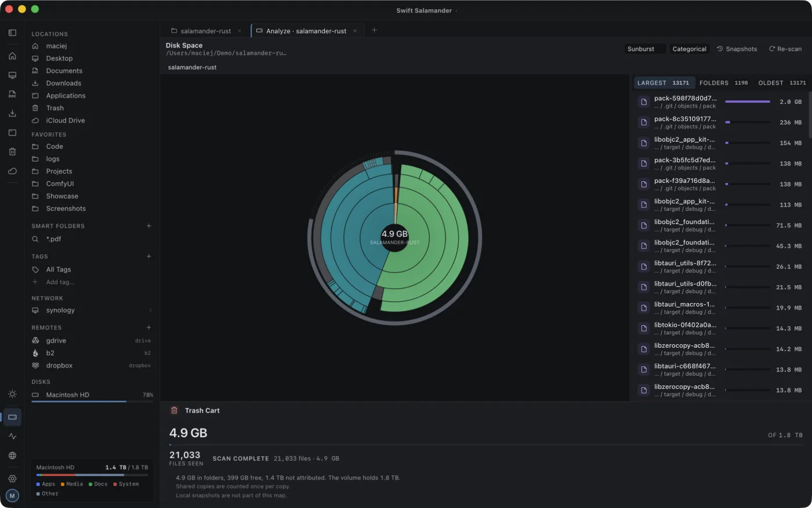Viewport: 812px width, 508px height.
Task: Click the synology network icon
Action: (35, 311)
